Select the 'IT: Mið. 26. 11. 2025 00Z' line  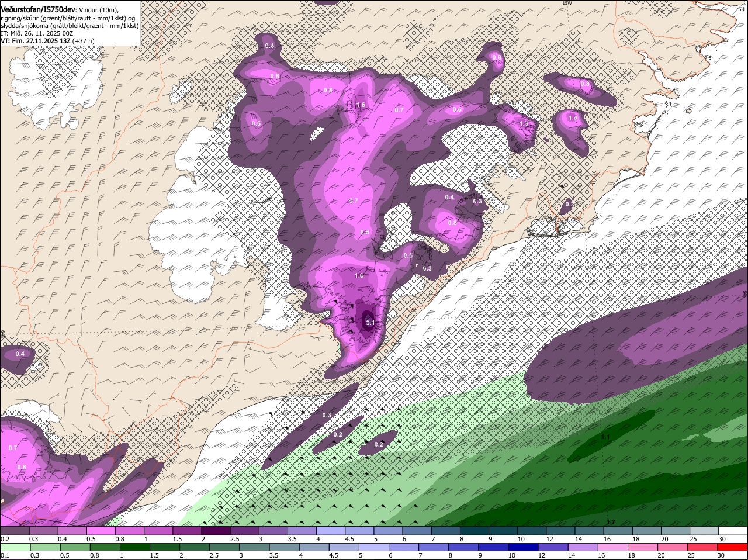tap(37, 33)
